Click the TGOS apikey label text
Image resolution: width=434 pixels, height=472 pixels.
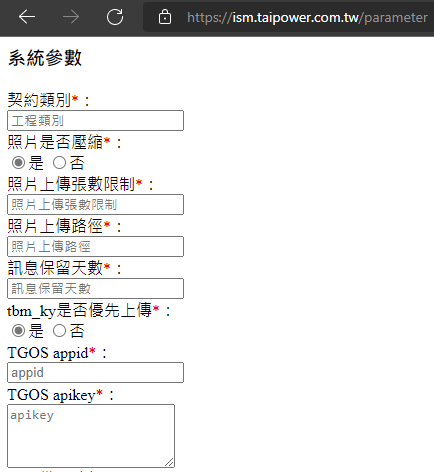tap(51, 395)
